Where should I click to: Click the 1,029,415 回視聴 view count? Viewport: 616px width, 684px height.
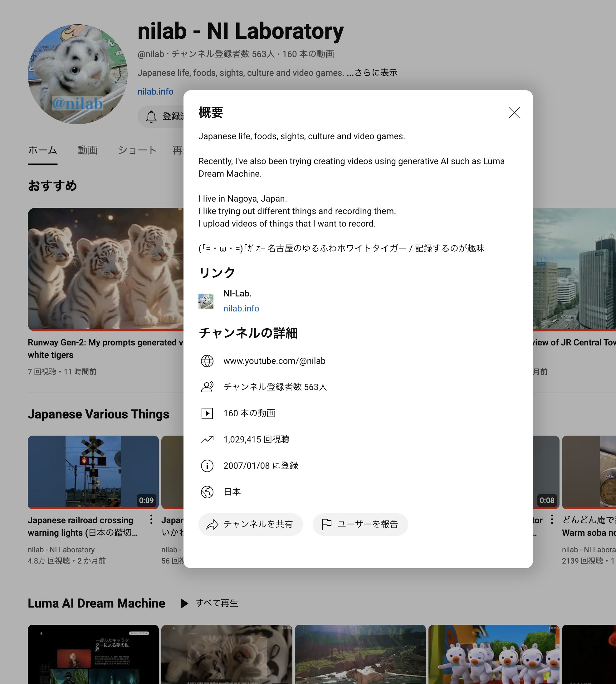[x=257, y=439]
